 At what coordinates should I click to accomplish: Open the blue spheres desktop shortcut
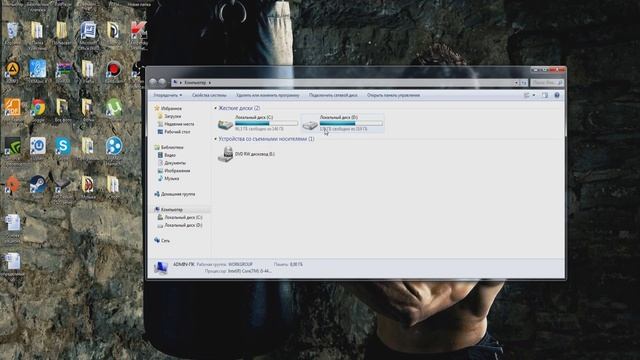coord(113,146)
